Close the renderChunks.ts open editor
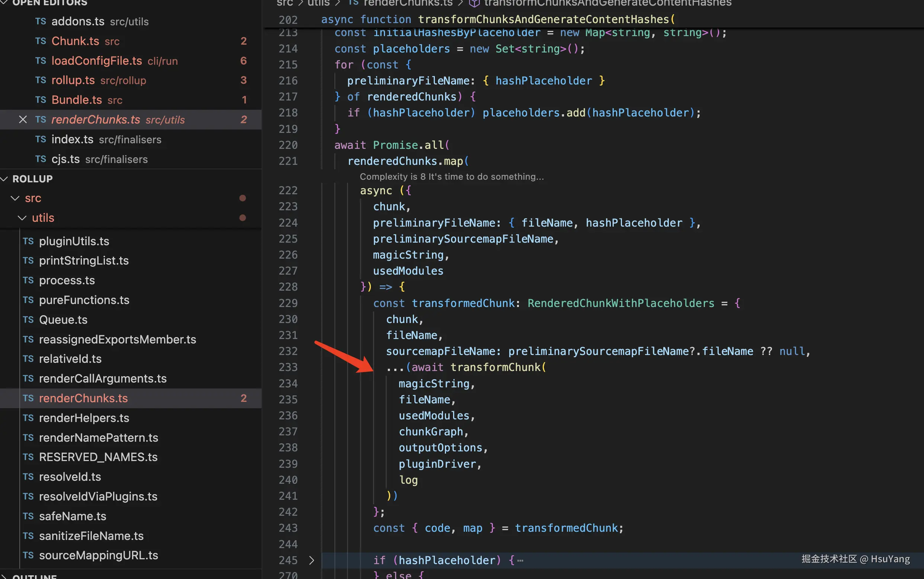This screenshot has width=924, height=579. [x=23, y=119]
